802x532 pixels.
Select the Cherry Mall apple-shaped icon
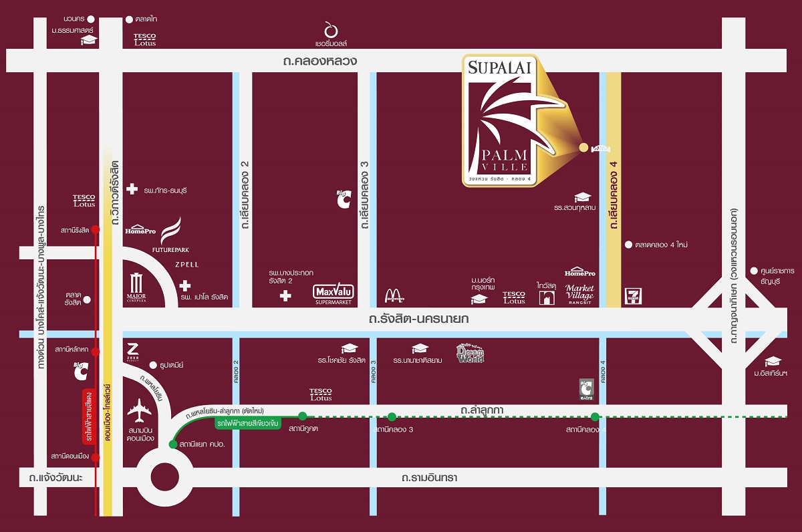click(329, 30)
